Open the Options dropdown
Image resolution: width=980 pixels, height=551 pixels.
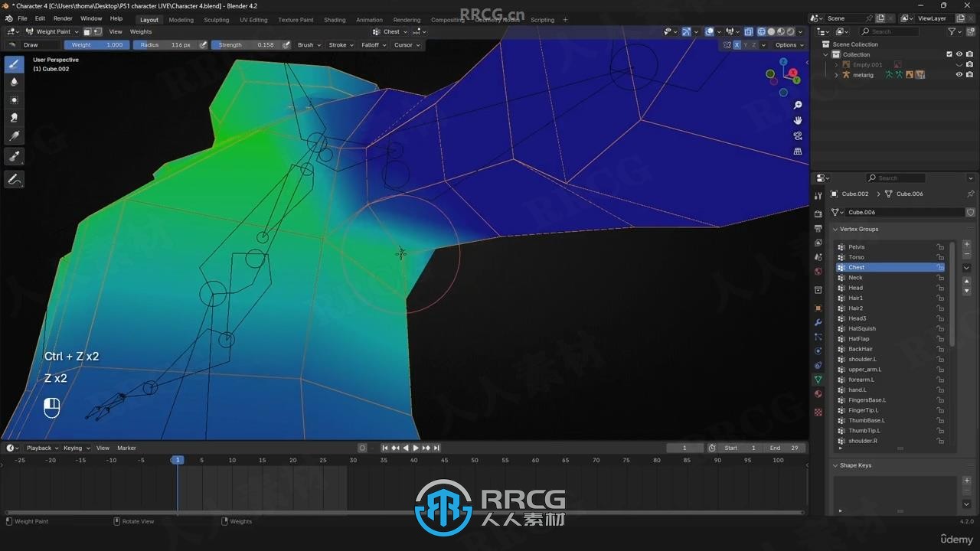click(x=789, y=45)
